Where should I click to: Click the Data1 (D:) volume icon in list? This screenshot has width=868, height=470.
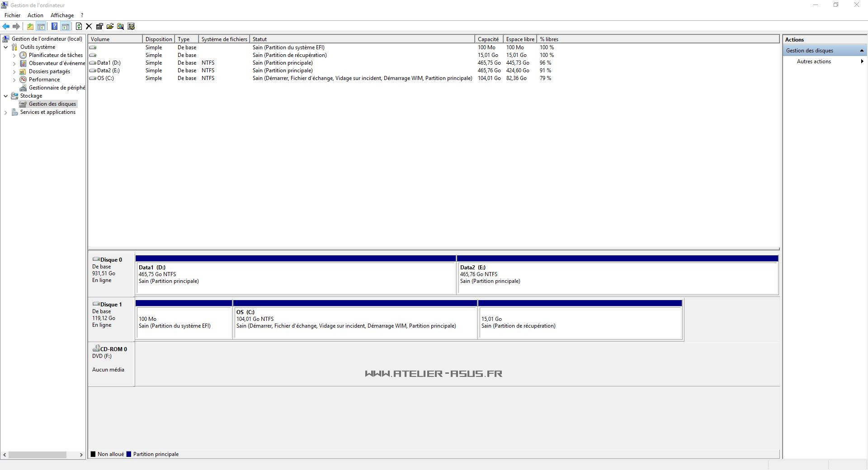coord(93,63)
